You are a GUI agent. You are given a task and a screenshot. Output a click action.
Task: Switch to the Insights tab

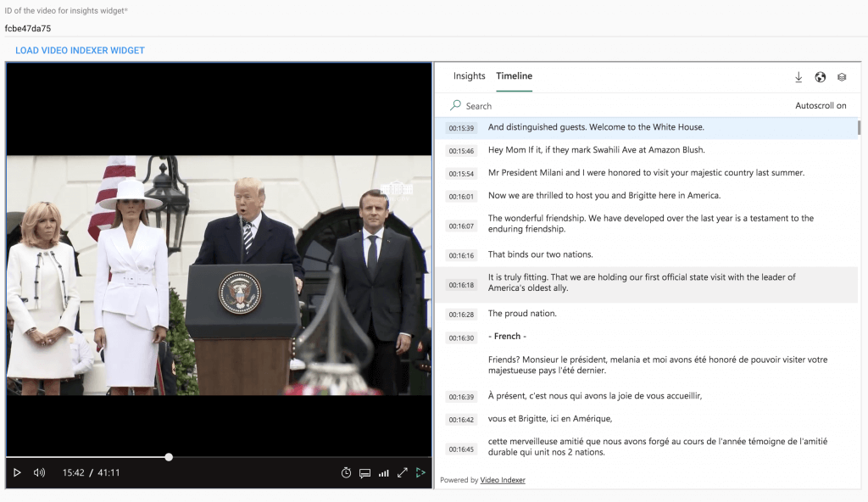coord(469,76)
